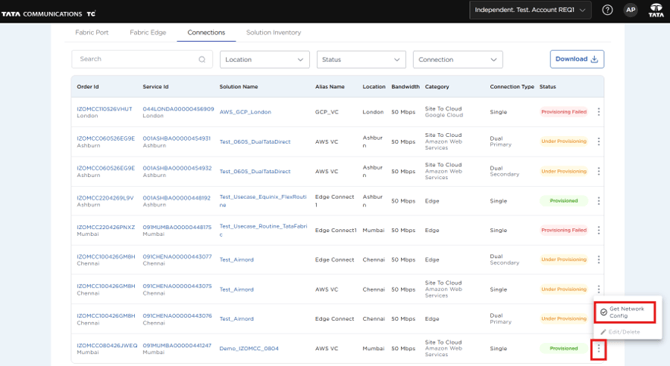Image resolution: width=670 pixels, height=366 pixels.
Task: Click the TATA logo at top right
Action: pos(656,10)
